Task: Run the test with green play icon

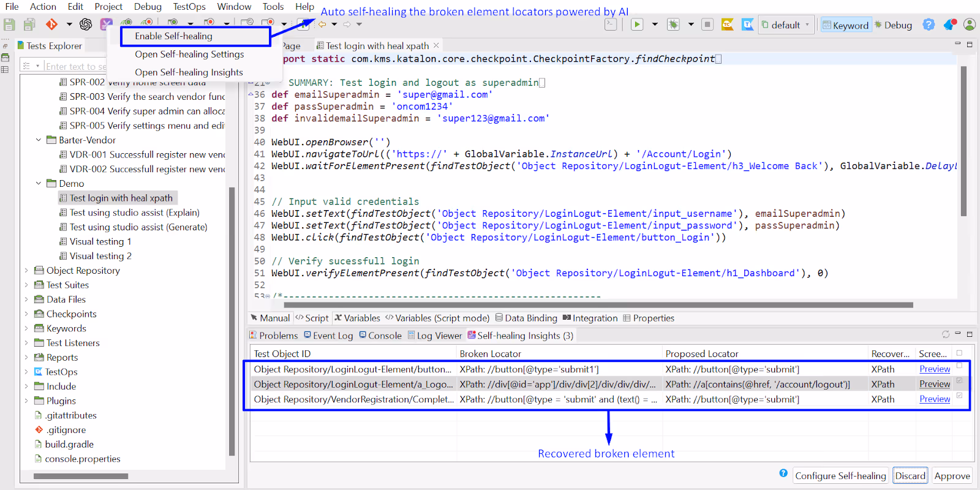Action: point(637,24)
